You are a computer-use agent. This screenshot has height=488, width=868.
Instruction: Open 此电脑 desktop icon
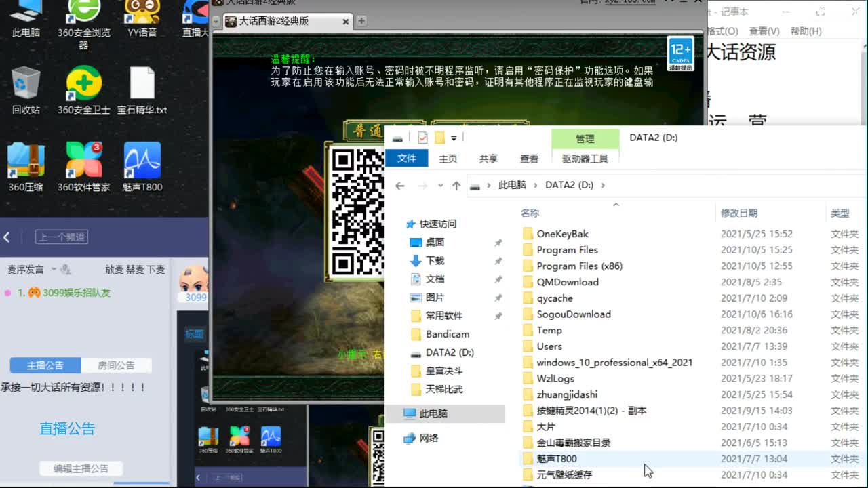pos(26,19)
